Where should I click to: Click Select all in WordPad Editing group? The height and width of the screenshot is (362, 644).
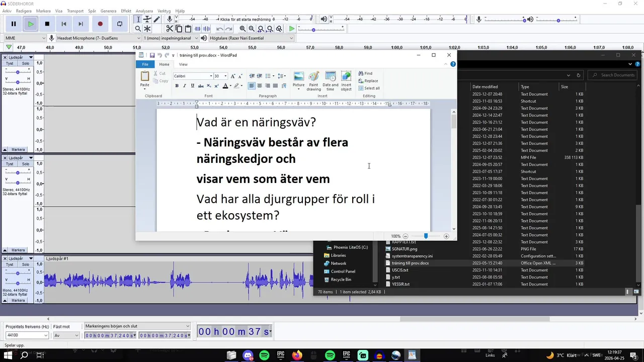point(369,88)
